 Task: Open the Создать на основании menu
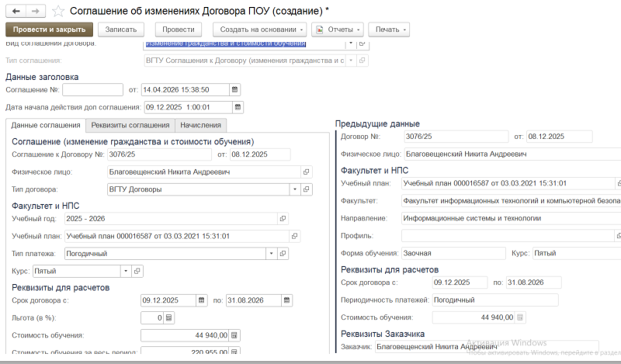pyautogui.click(x=259, y=29)
